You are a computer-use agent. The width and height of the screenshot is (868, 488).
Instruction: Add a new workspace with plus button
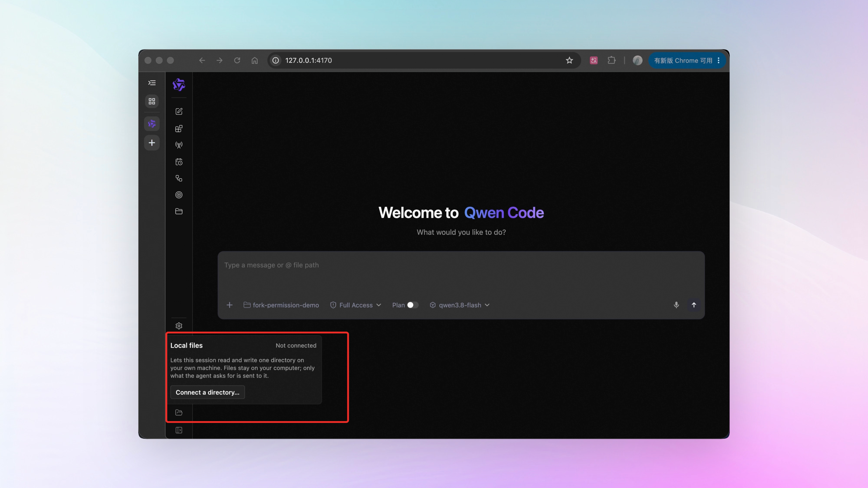pos(152,143)
